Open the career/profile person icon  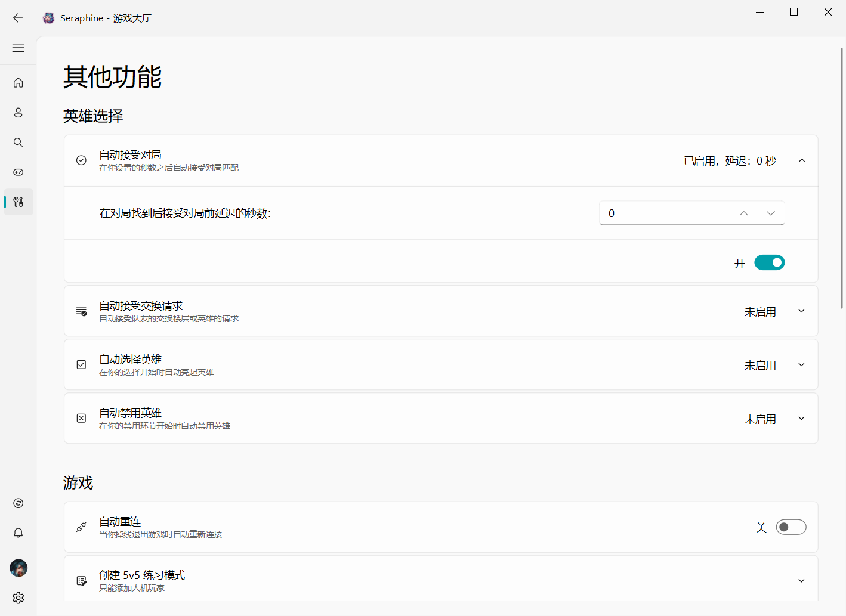tap(18, 112)
